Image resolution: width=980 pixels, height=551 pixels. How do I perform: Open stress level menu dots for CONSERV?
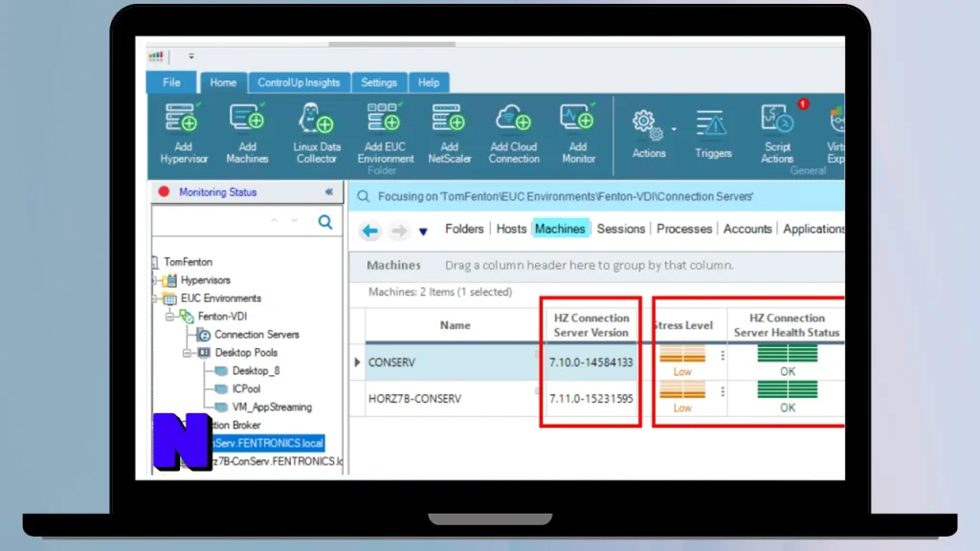(723, 356)
